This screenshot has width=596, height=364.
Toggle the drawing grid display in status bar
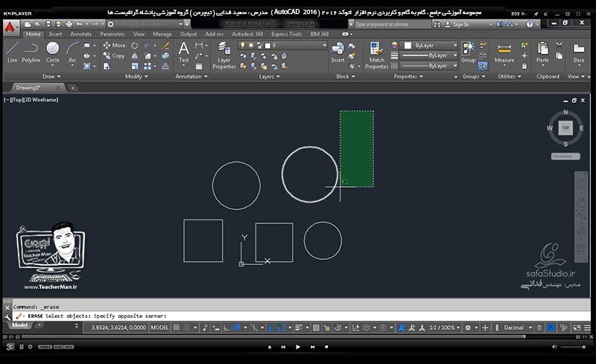click(x=177, y=328)
